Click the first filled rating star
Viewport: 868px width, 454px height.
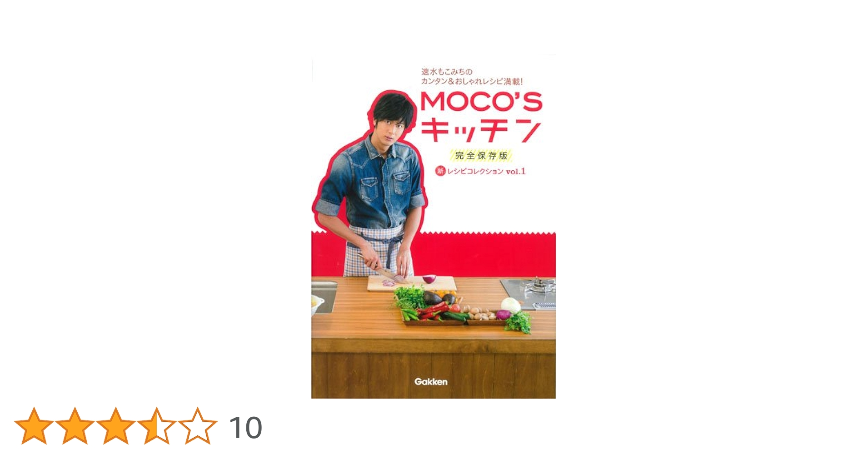pos(34,426)
